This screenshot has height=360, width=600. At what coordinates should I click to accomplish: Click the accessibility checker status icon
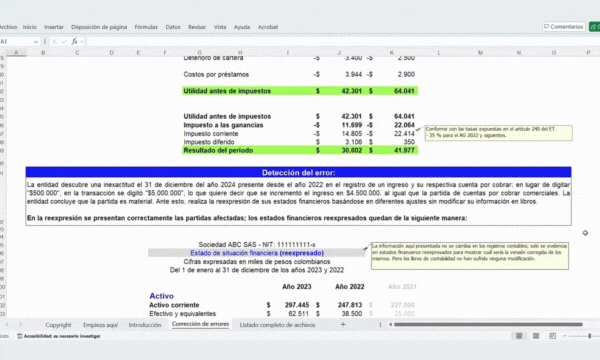click(x=20, y=336)
